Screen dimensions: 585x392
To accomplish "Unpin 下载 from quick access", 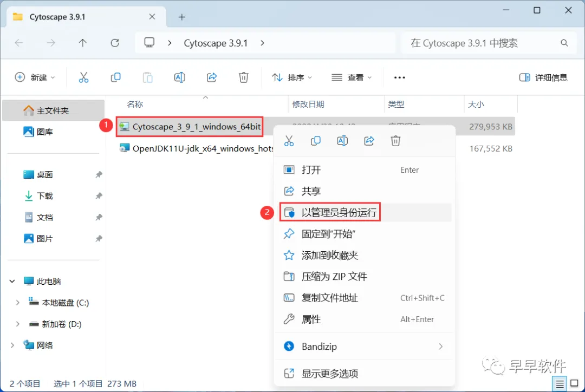I will 99,196.
